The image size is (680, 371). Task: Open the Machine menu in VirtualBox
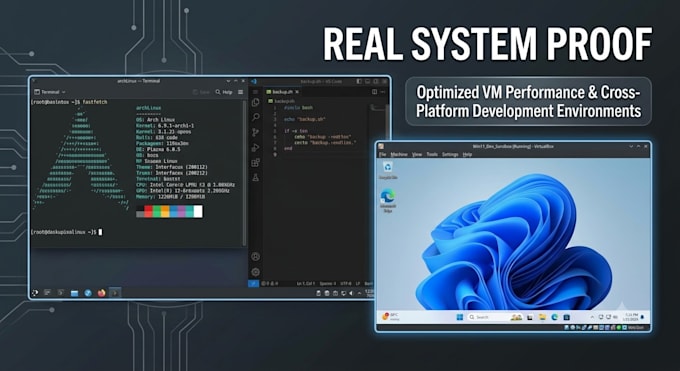pos(399,154)
